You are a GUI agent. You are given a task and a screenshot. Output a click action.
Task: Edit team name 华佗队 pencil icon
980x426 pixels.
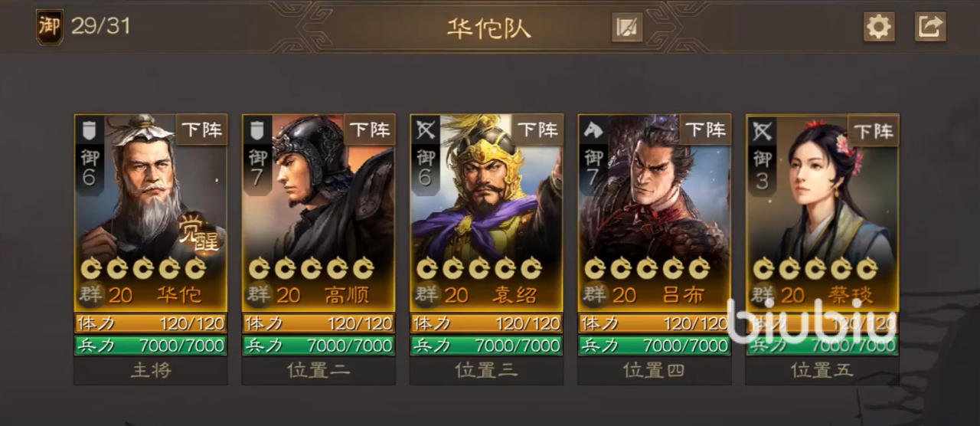coord(627,28)
